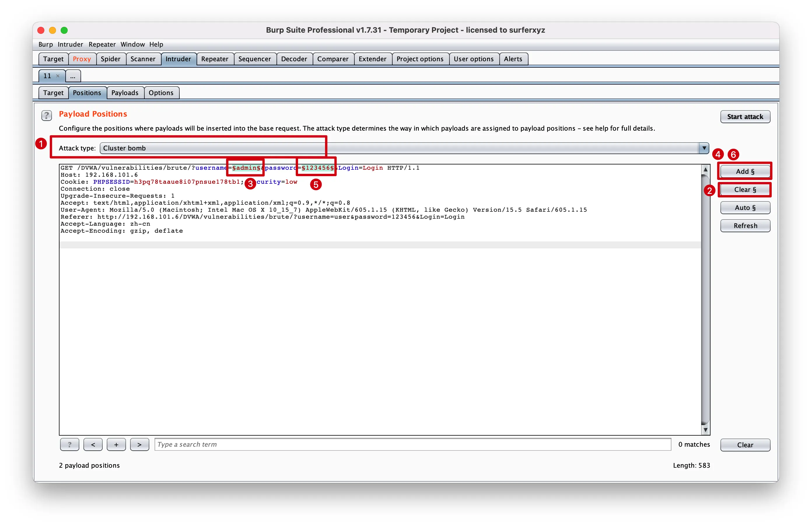This screenshot has width=812, height=526.
Task: Click the Refresh button
Action: coord(745,225)
